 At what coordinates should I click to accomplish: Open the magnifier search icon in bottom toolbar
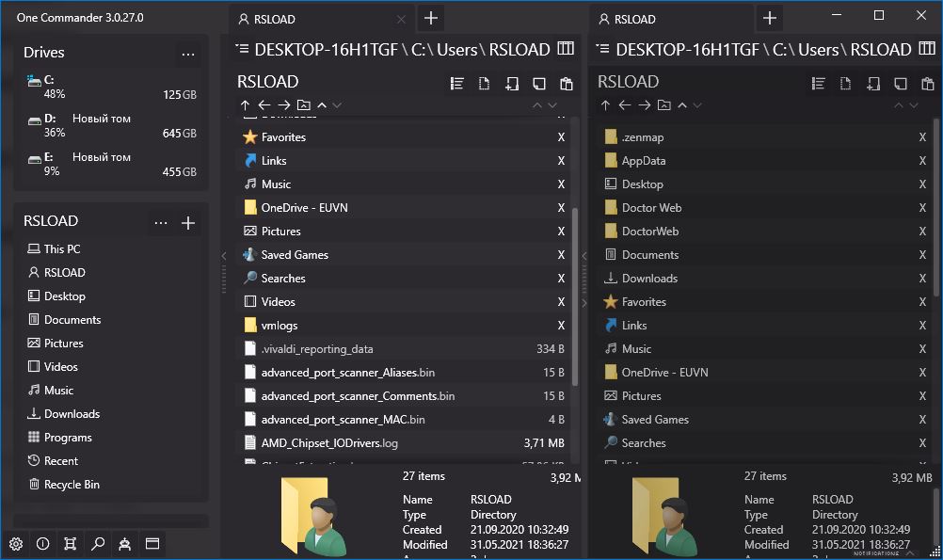click(x=98, y=544)
